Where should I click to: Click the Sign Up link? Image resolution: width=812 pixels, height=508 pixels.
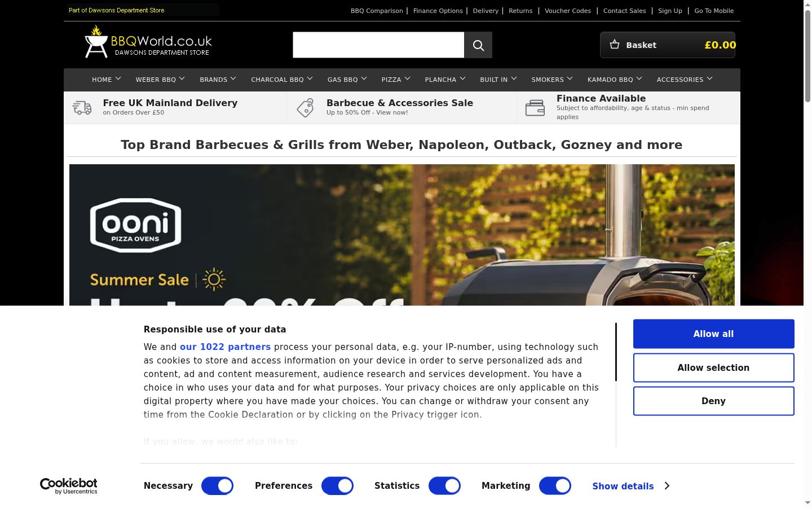[670, 11]
